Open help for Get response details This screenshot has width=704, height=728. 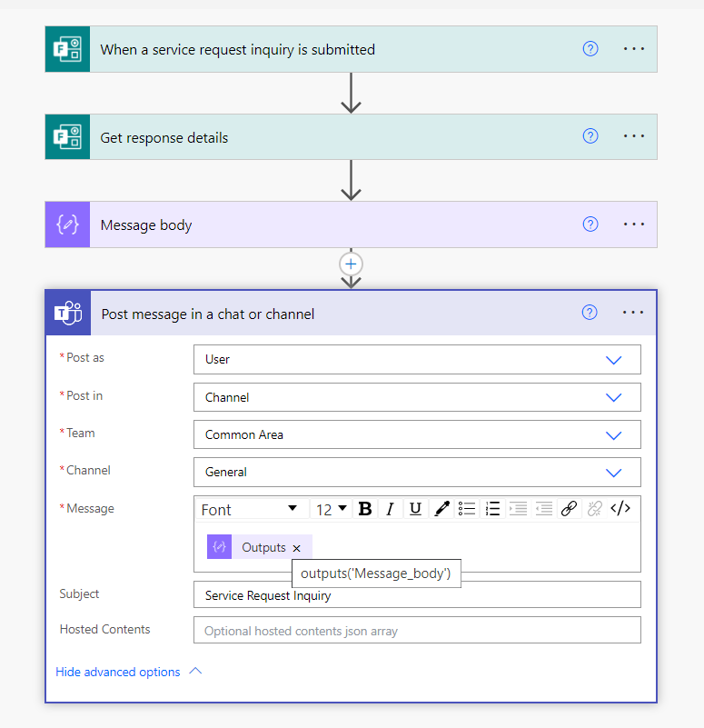pyautogui.click(x=590, y=136)
